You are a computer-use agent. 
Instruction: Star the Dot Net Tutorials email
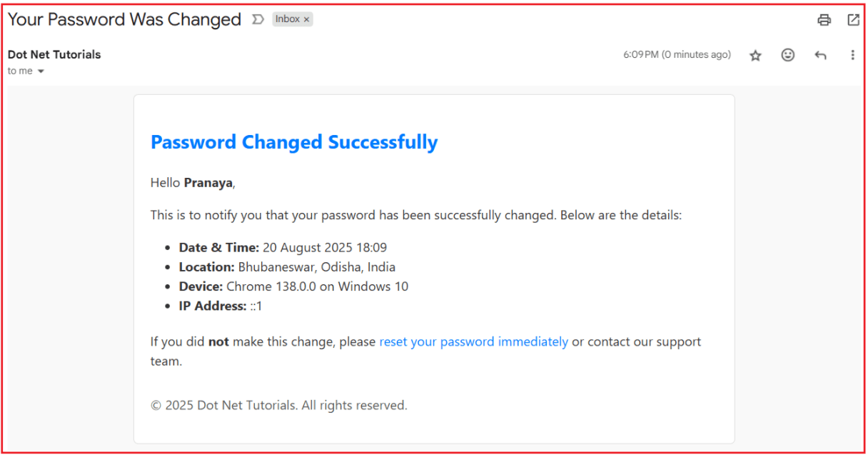tap(755, 55)
